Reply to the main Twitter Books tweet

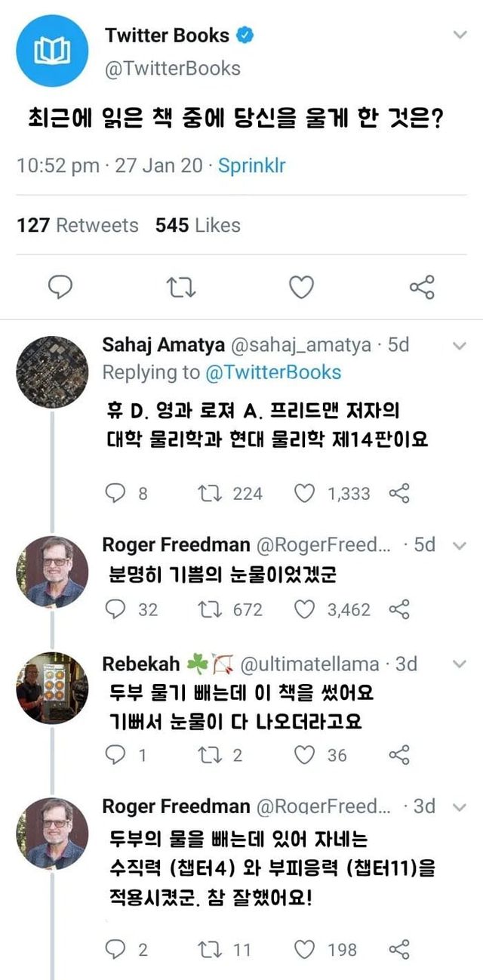[x=60, y=287]
